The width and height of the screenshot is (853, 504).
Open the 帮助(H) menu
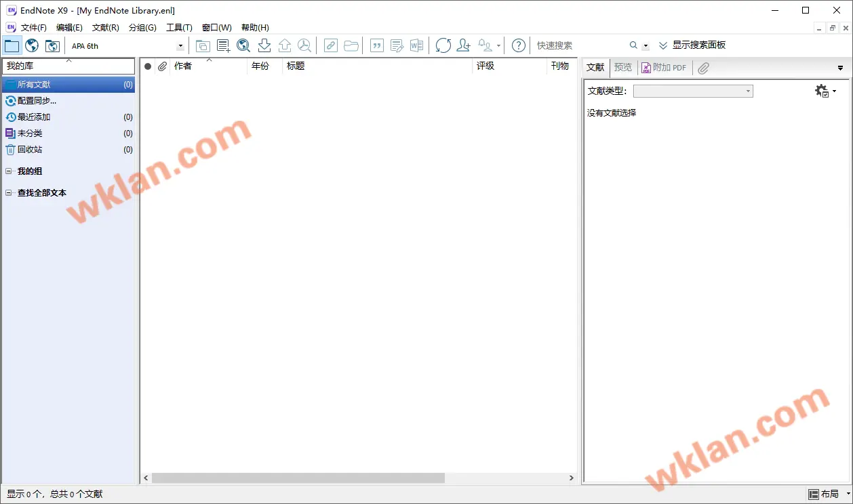pyautogui.click(x=255, y=28)
